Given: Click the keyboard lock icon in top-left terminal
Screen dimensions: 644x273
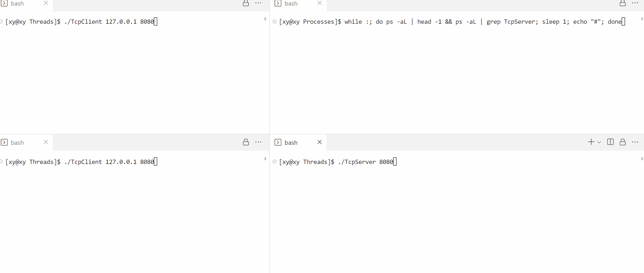Looking at the screenshot, I should [245, 3].
